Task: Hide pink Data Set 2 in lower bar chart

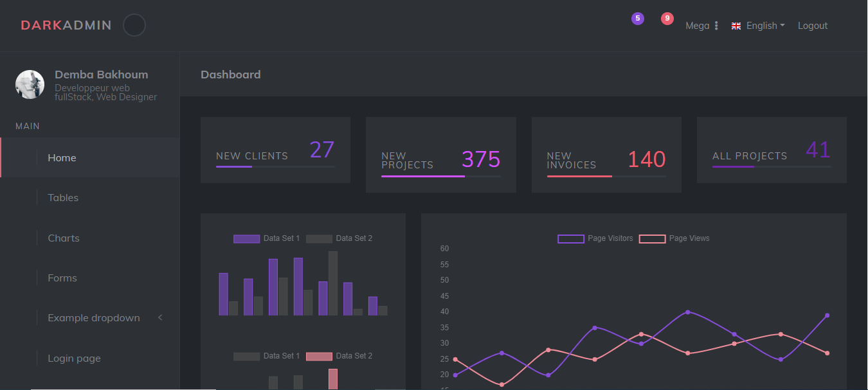Action: click(339, 356)
